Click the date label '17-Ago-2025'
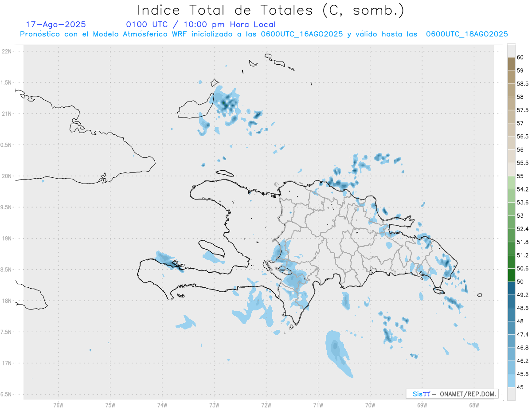 pyautogui.click(x=56, y=24)
